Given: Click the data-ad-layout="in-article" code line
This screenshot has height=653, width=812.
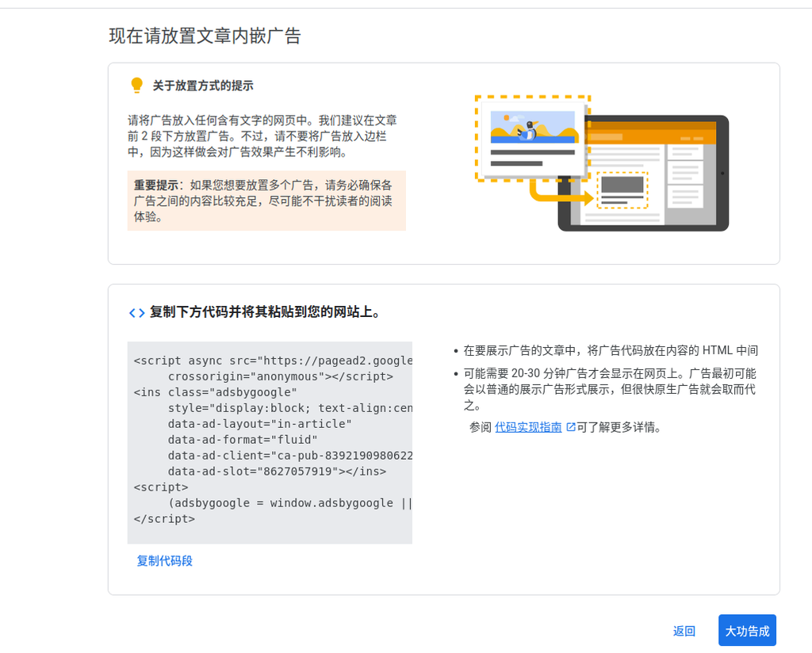Looking at the screenshot, I should tap(259, 424).
